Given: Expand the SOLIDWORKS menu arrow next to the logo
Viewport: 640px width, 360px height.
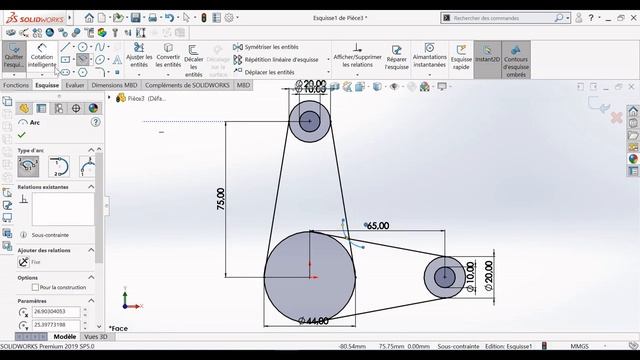Looking at the screenshot, I should (x=70, y=18).
